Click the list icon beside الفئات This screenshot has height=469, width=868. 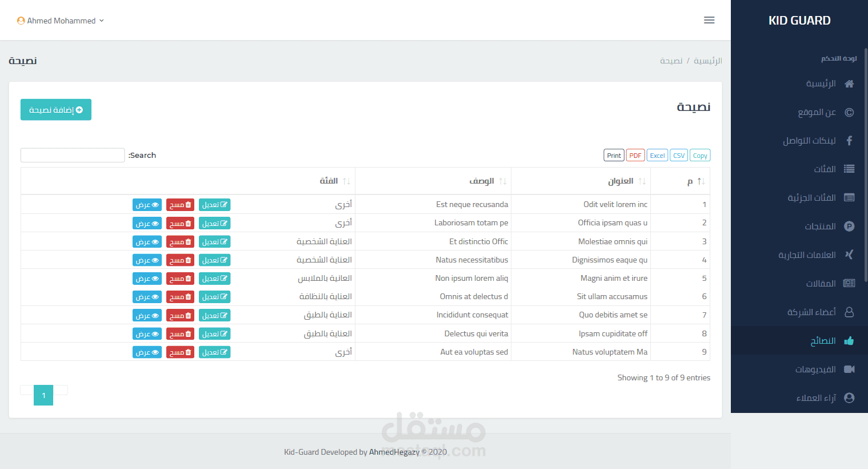pos(849,169)
